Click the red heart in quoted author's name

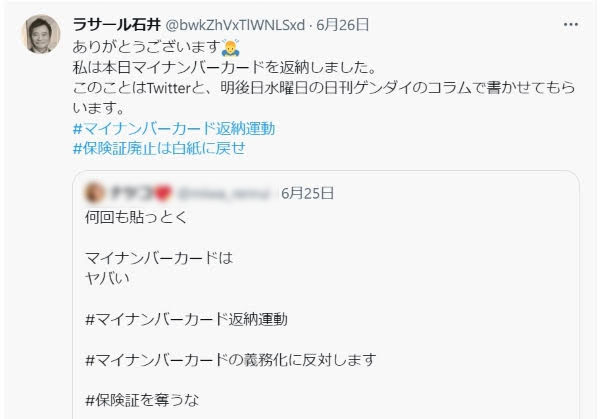[163, 193]
